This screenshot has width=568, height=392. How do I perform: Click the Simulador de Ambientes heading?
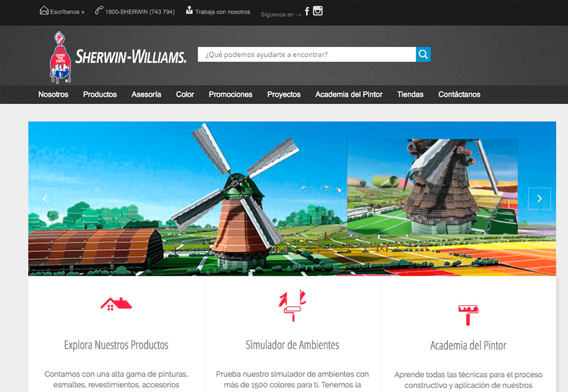point(292,345)
